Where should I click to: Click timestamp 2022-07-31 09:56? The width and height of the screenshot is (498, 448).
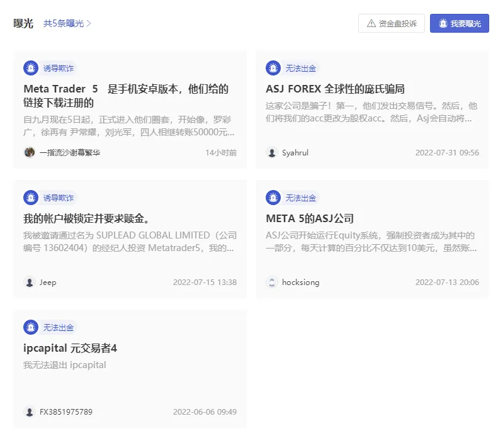447,153
